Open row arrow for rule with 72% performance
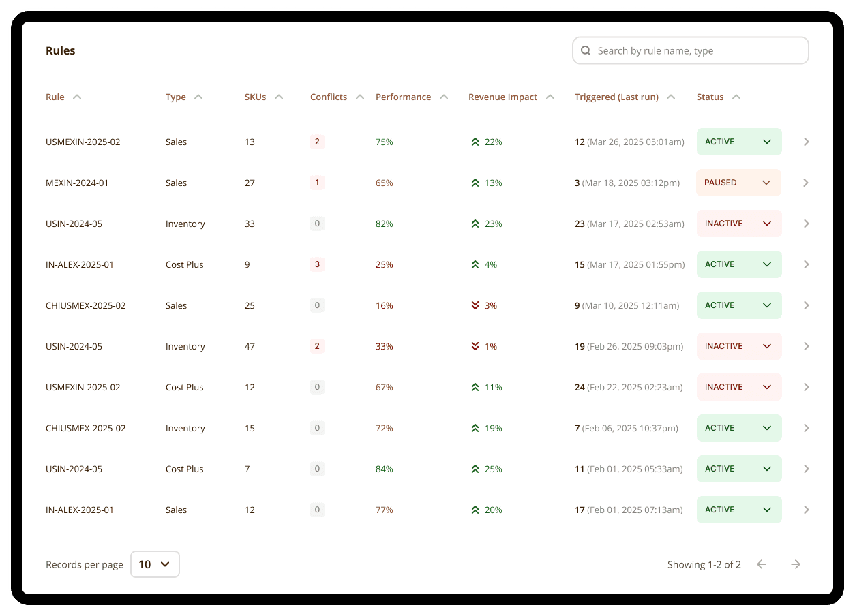Screen dimensions: 855x616 (x=806, y=428)
